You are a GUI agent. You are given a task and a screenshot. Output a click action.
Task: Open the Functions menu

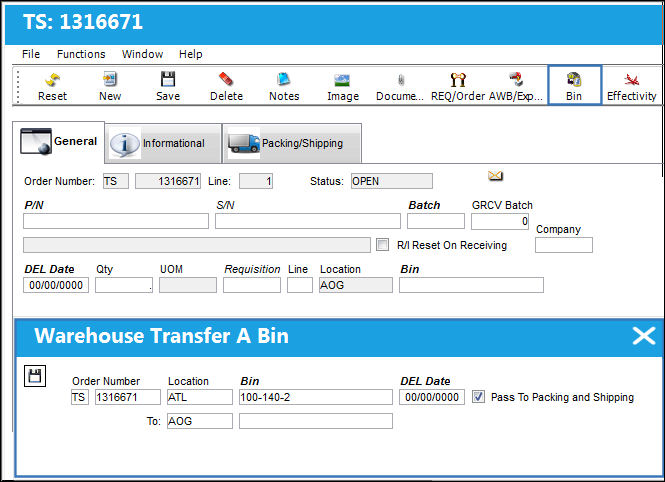point(81,54)
